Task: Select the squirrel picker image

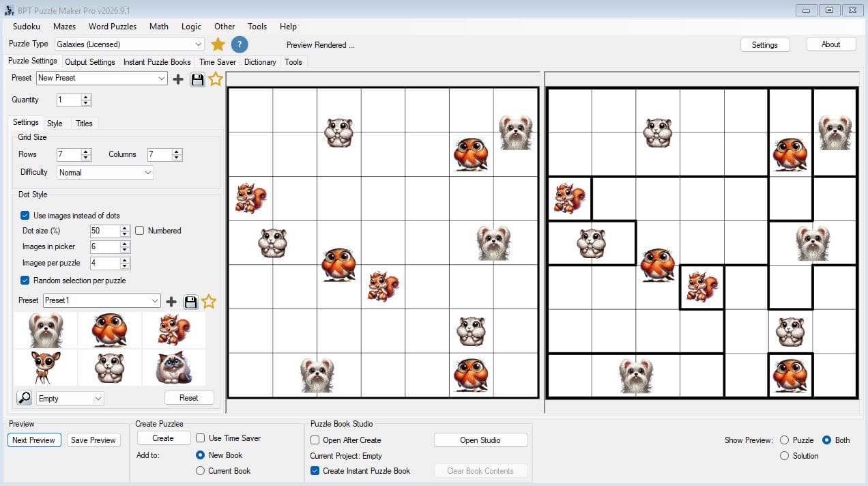Action: (x=174, y=330)
